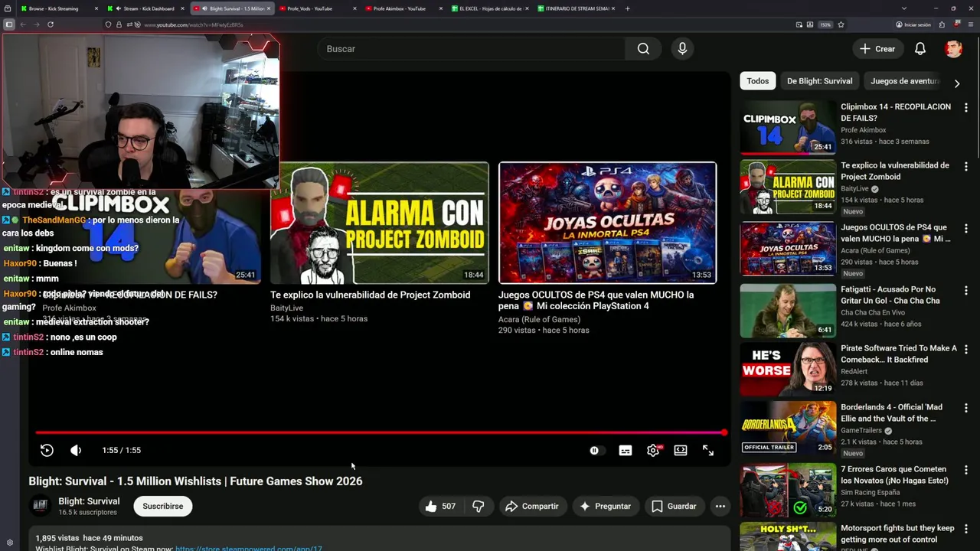The width and height of the screenshot is (980, 551).
Task: Click the search magnifier button
Action: click(x=643, y=49)
